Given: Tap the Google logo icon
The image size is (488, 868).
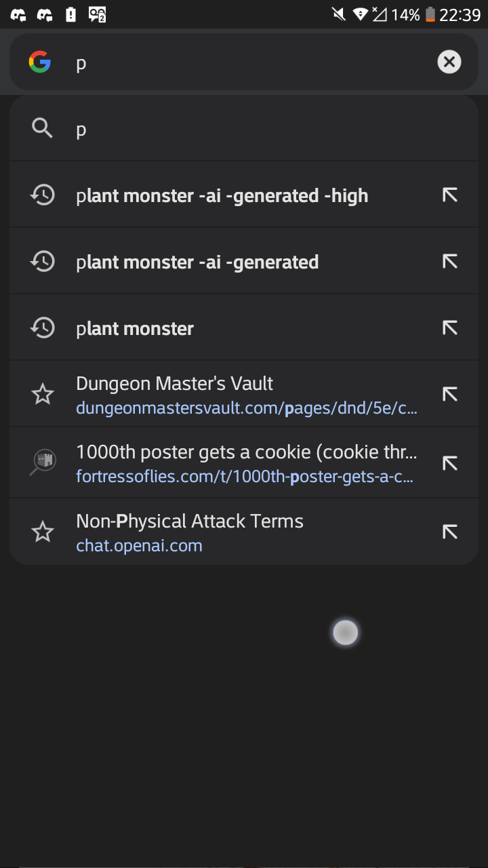Looking at the screenshot, I should (40, 62).
